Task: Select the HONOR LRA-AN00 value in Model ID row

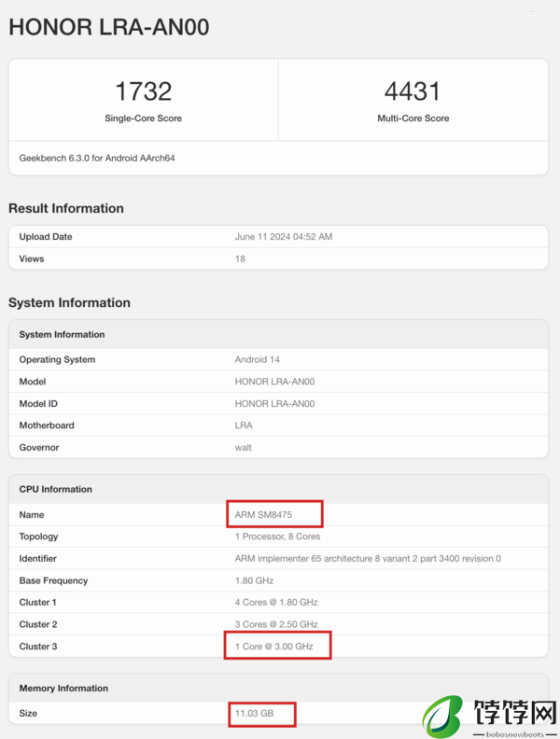Action: point(274,404)
